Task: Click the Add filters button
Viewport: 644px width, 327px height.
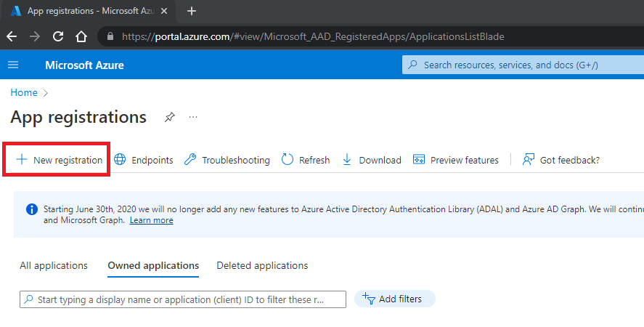Action: 395,299
